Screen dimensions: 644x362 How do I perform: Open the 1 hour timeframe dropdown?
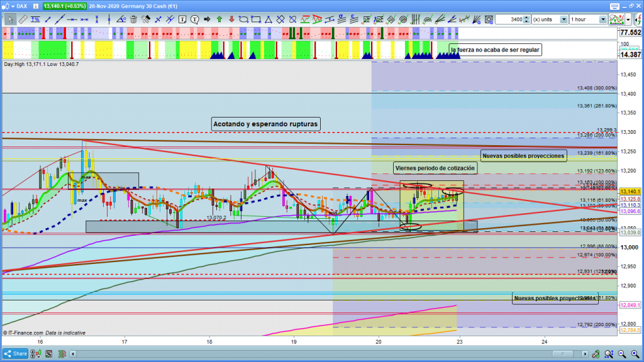[x=603, y=19]
